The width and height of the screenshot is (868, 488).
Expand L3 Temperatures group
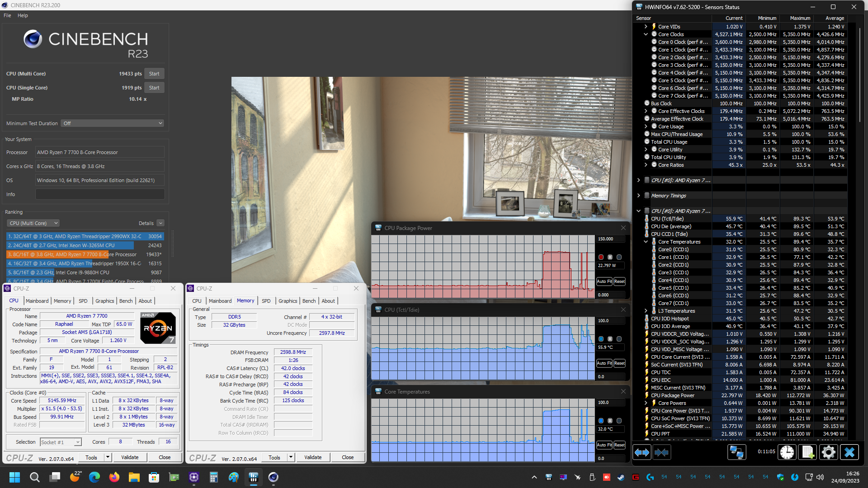point(646,311)
